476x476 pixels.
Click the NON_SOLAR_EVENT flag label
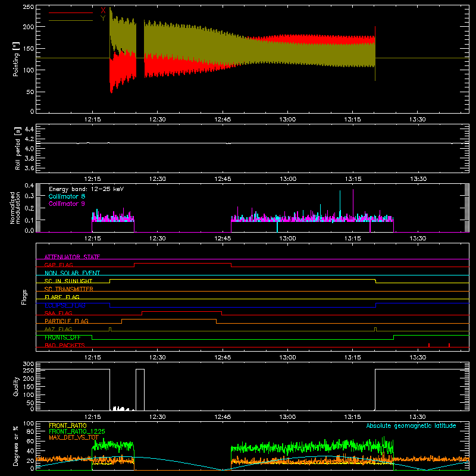(72, 273)
